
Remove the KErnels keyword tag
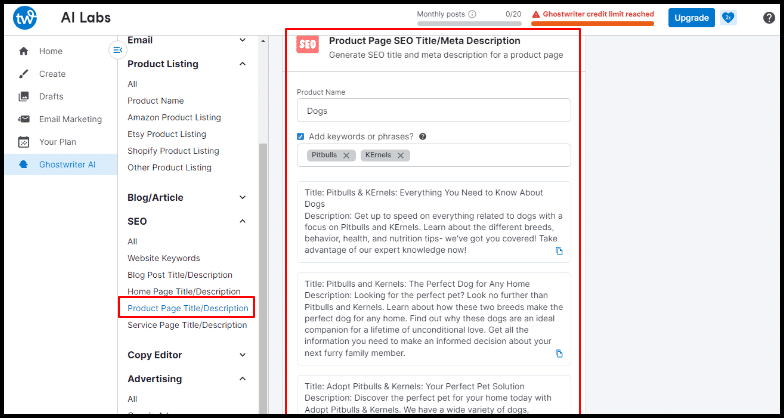[400, 156]
